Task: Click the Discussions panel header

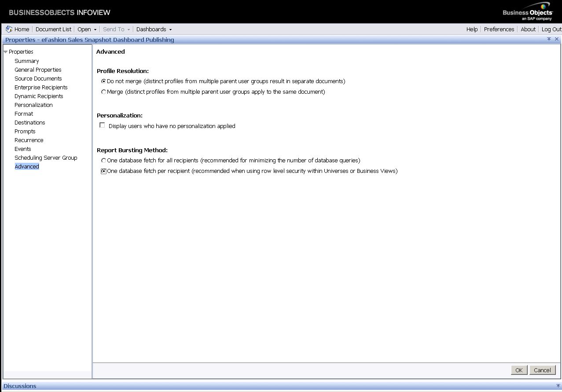Action: click(281, 386)
